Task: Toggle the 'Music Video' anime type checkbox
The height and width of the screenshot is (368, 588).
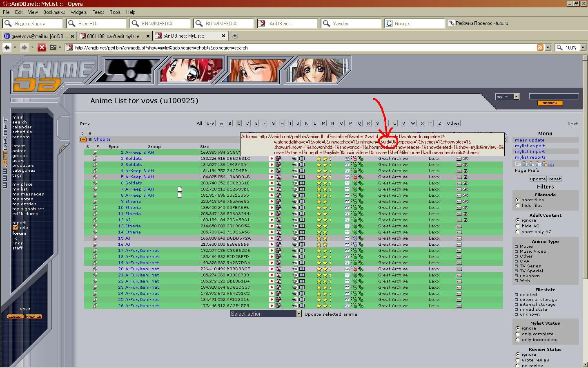Action: 517,251
